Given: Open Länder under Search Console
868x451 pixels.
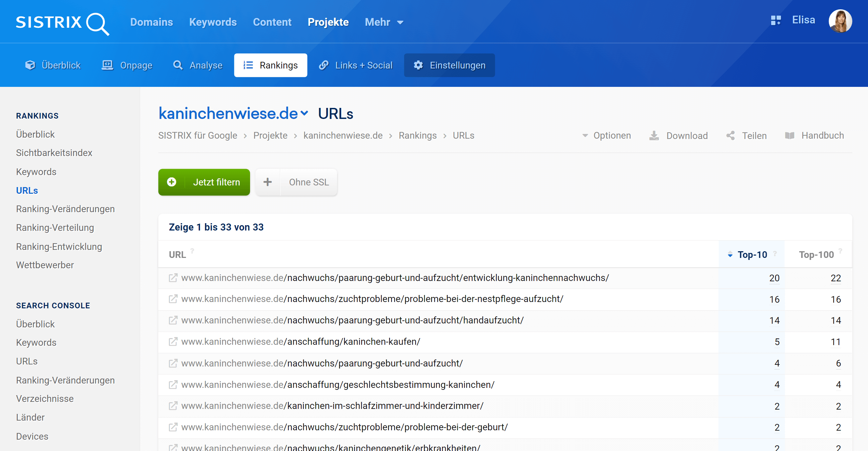Looking at the screenshot, I should click(30, 417).
